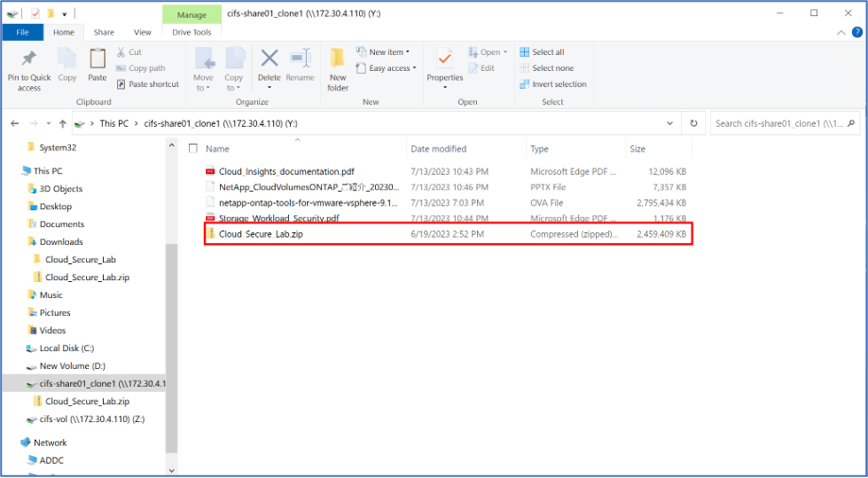Open the Drive Tools tab

click(x=192, y=32)
